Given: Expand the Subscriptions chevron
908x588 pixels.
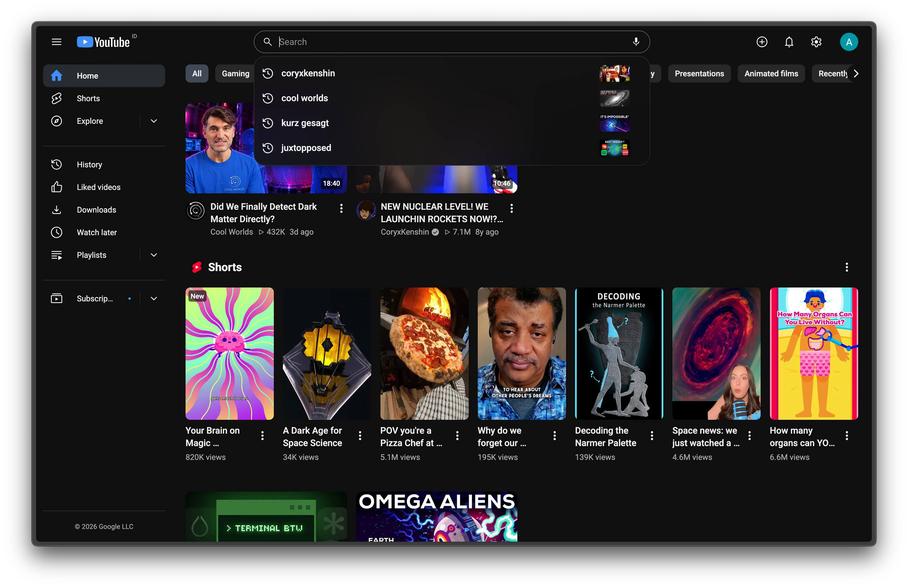Looking at the screenshot, I should [x=154, y=298].
